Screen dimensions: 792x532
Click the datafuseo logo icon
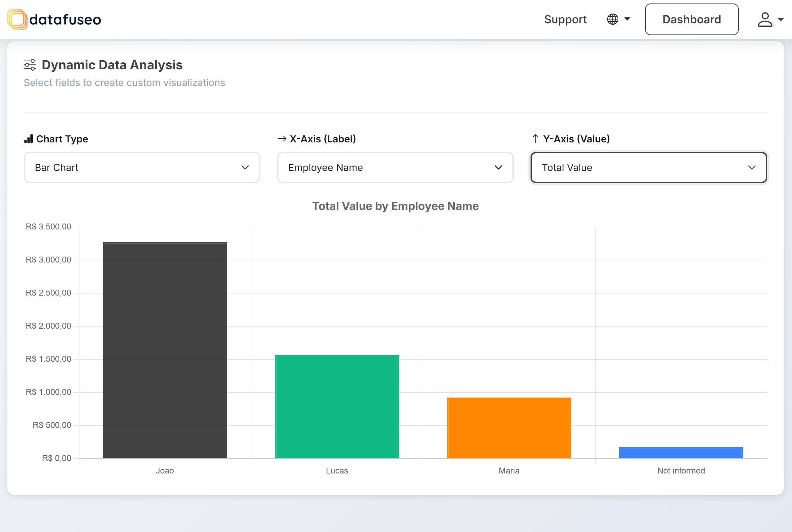pos(17,19)
